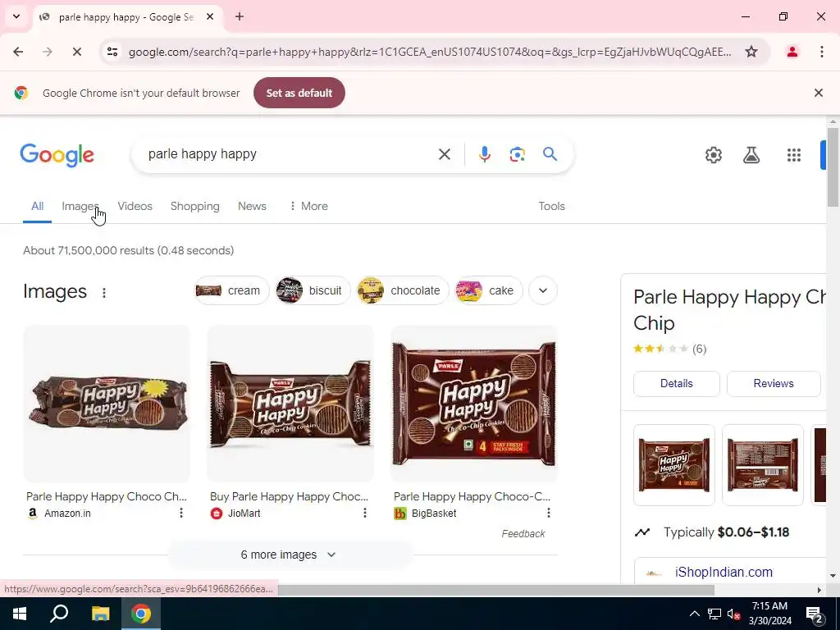
Task: Open options for the JioMart image result
Action: click(x=365, y=513)
